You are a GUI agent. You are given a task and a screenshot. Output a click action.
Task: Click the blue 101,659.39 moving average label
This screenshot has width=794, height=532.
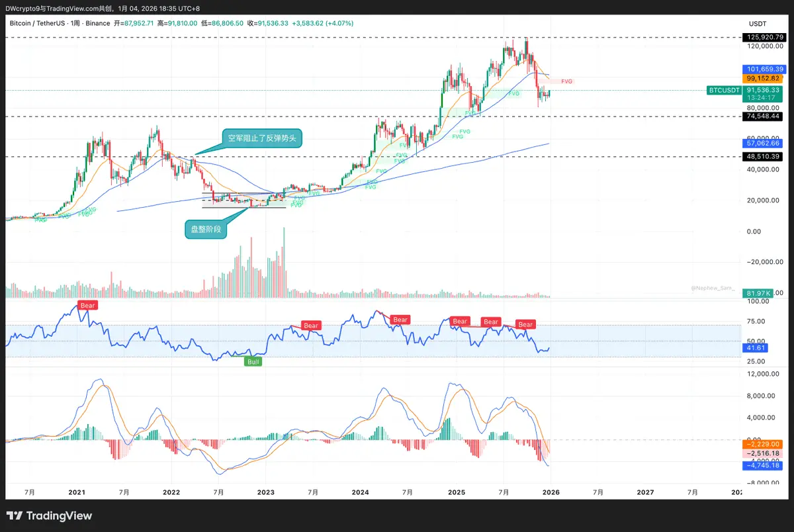tap(764, 69)
